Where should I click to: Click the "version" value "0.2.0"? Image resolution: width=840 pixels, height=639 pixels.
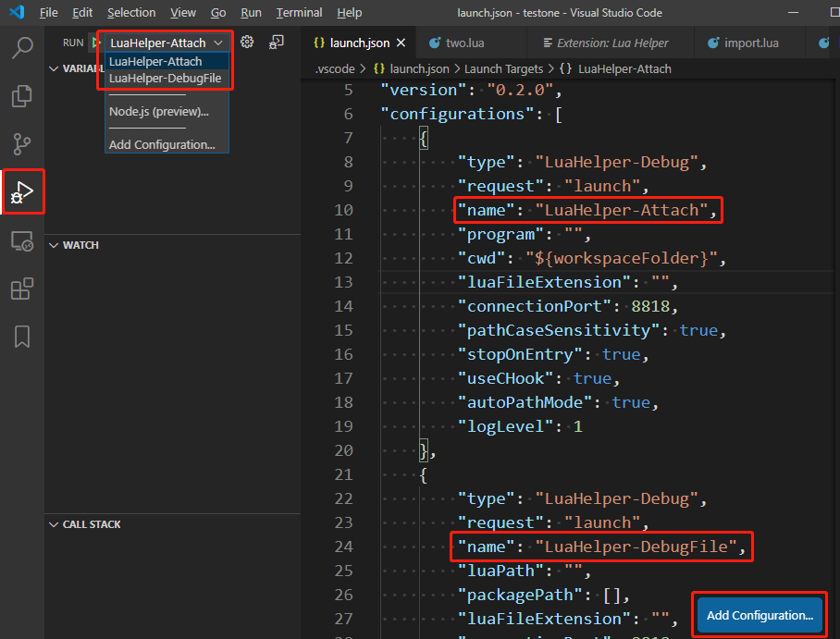point(521,90)
